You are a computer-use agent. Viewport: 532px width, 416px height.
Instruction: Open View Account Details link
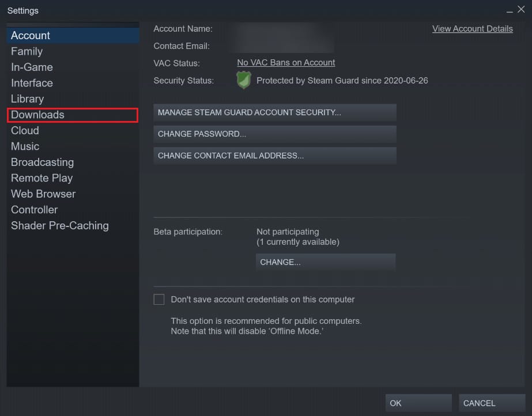point(472,28)
